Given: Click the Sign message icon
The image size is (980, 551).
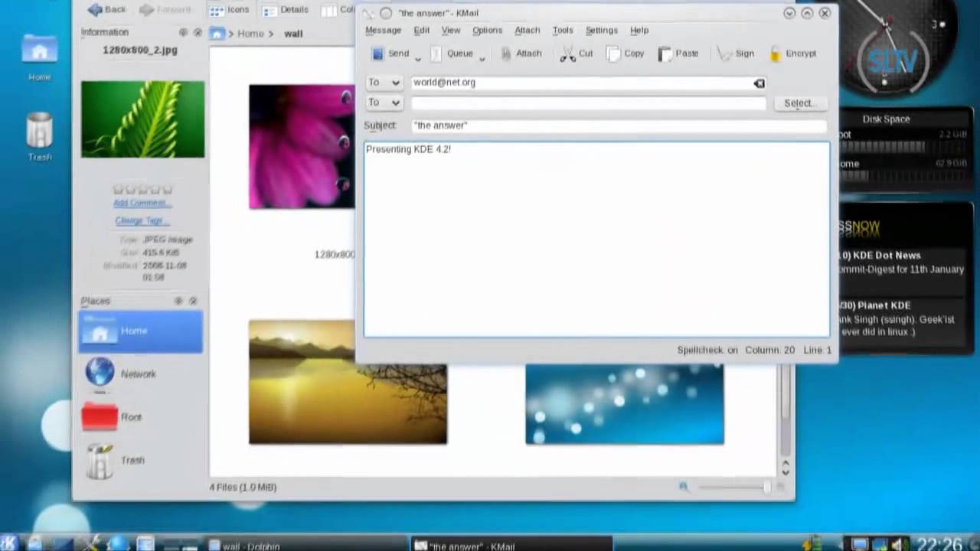Looking at the screenshot, I should pyautogui.click(x=724, y=54).
